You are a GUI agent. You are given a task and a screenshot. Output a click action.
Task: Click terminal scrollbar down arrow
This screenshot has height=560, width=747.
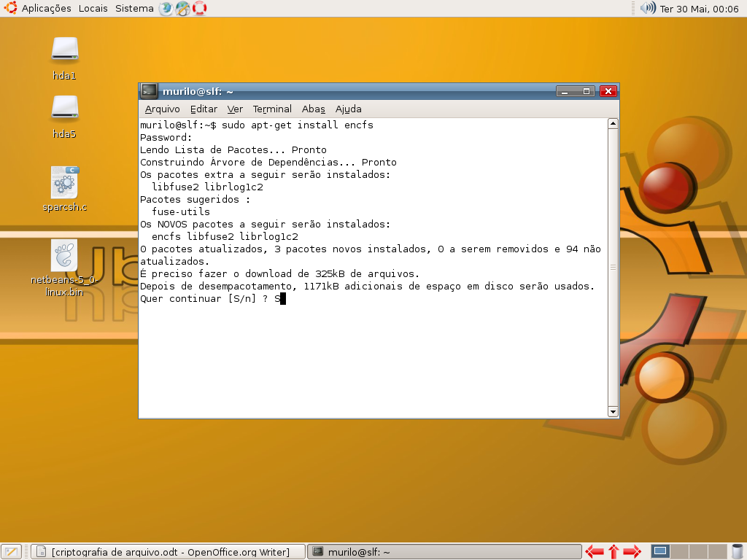(613, 412)
